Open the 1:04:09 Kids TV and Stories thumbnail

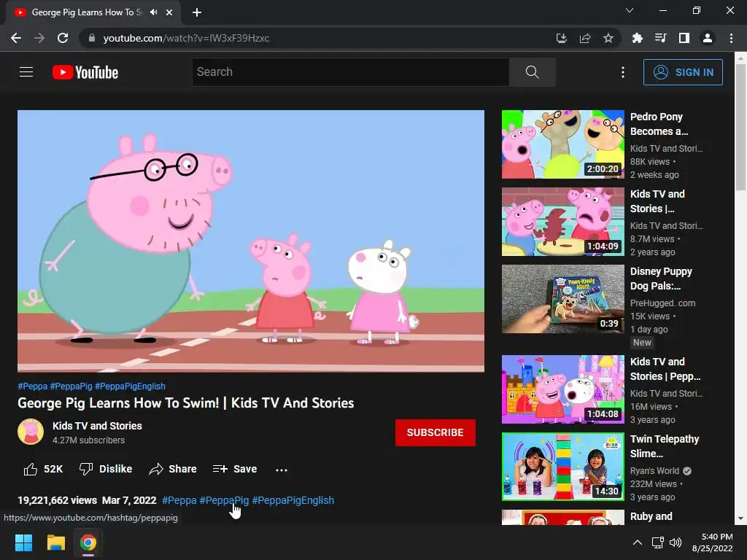(562, 222)
